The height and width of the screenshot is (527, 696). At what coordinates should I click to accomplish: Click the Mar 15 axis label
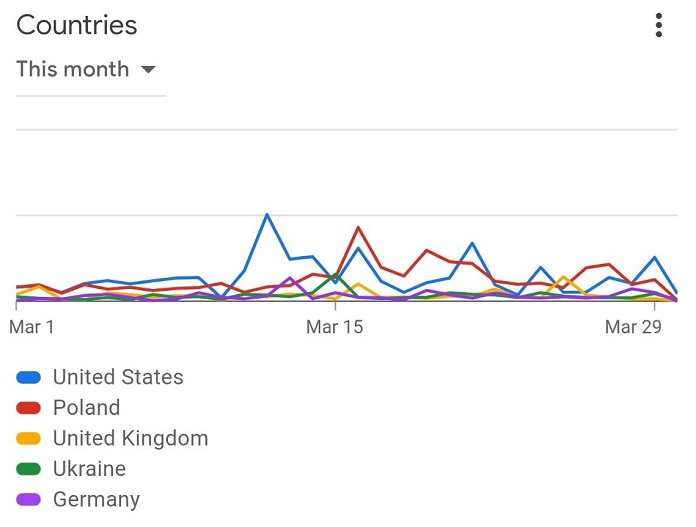pyautogui.click(x=335, y=327)
